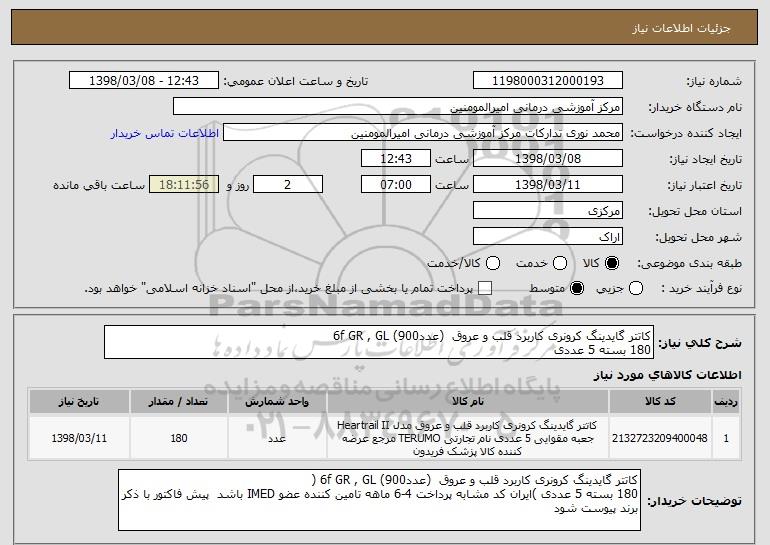The height and width of the screenshot is (545, 770).
Task: Click the توضیحات خریدار notes box
Action: tap(379, 500)
